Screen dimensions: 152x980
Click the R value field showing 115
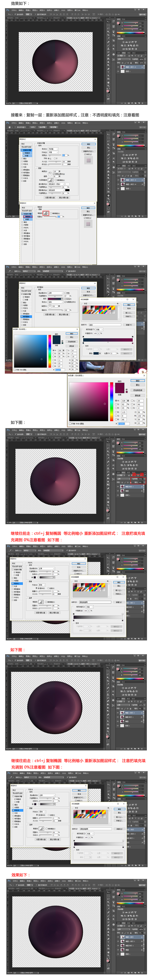pyautogui.click(x=124, y=412)
